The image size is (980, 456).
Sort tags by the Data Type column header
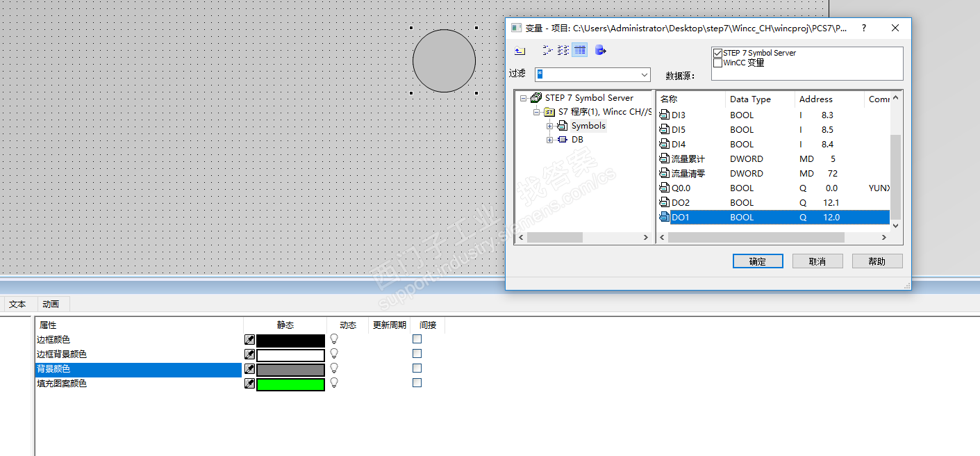pos(761,99)
